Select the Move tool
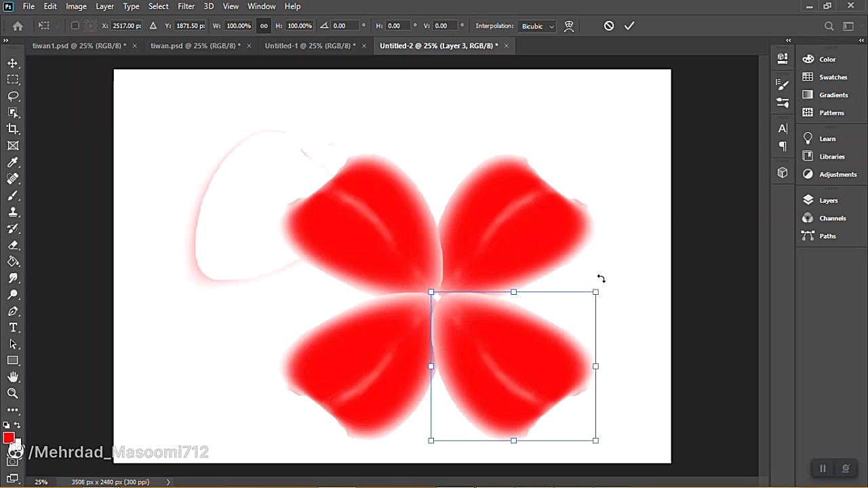Screen dimensions: 868x488 coord(13,63)
